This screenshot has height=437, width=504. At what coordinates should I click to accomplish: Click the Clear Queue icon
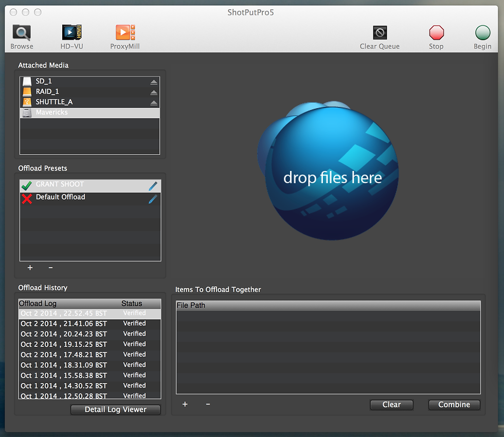click(x=380, y=32)
